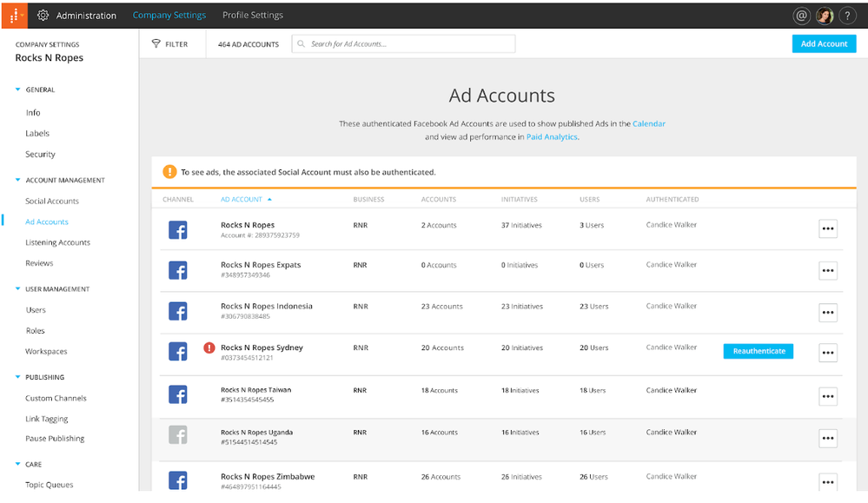Follow the Calendar link
Image resolution: width=868 pixels, height=503 pixels.
[649, 124]
